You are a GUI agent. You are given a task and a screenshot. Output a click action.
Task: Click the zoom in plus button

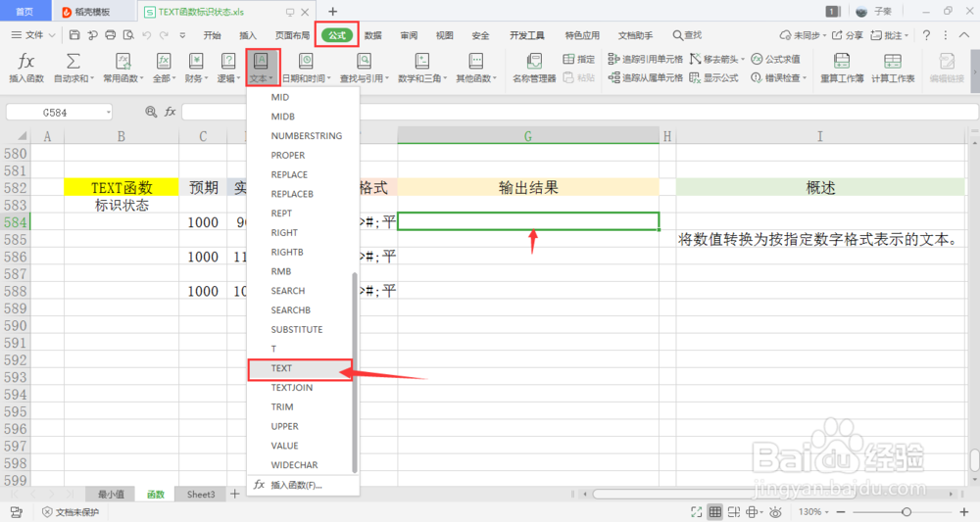[963, 512]
